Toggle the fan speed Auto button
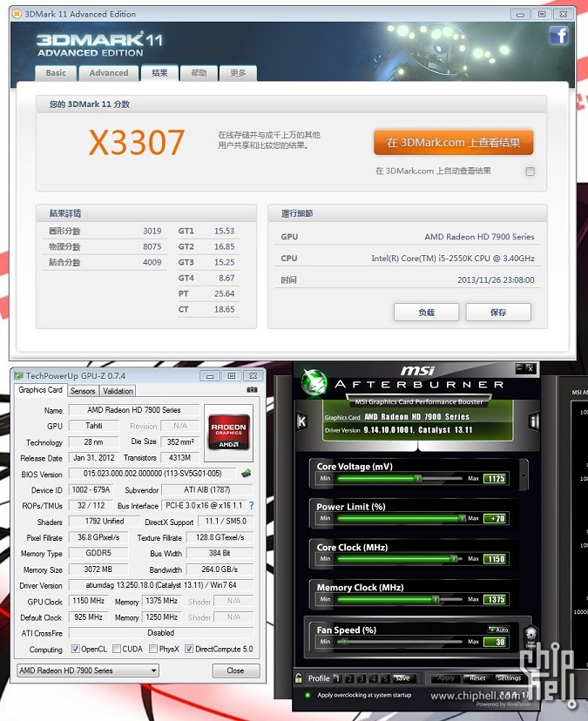Screen dimensions: 588x721 click(498, 630)
